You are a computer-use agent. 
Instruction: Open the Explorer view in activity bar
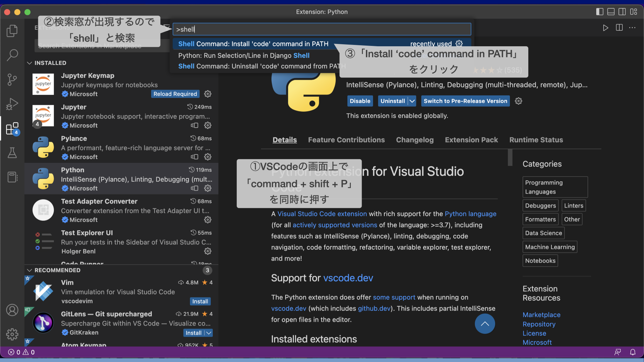[12, 31]
